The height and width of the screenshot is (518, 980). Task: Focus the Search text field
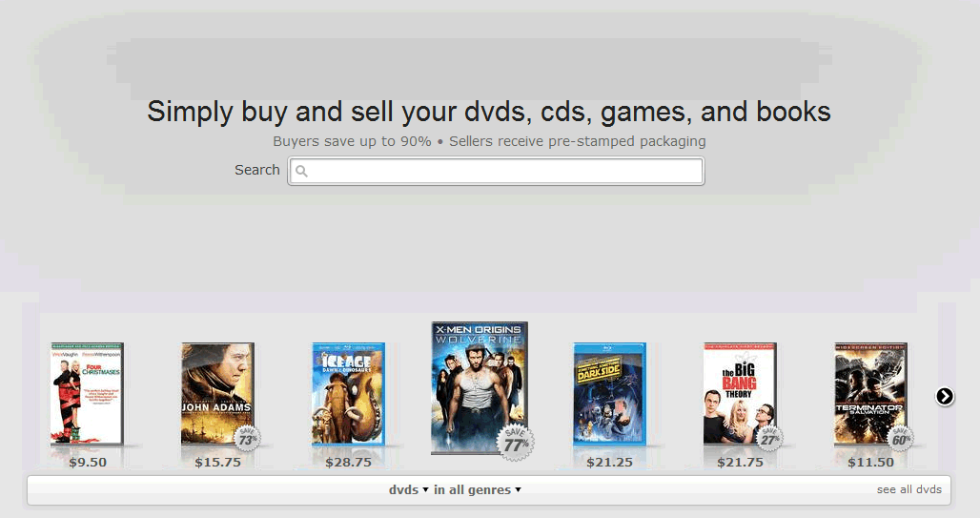497,172
